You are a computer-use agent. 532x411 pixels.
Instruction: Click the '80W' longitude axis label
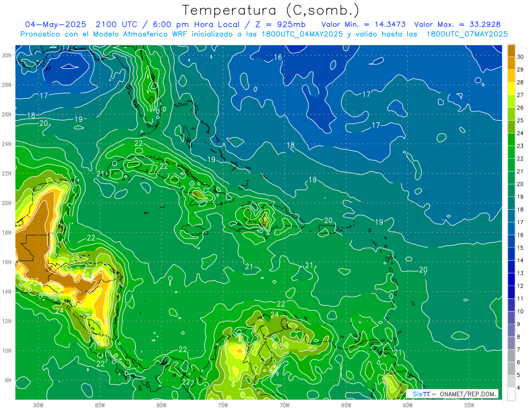[x=161, y=405]
